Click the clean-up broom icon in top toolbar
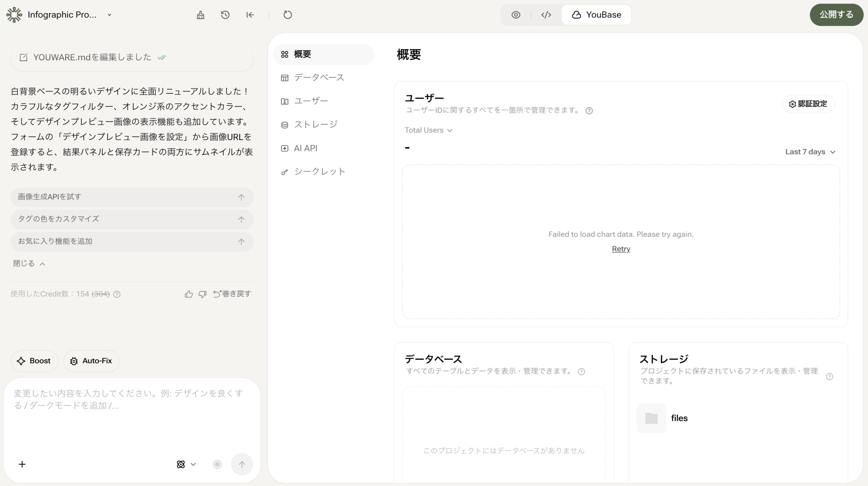Viewport: 868px width, 486px height. [x=200, y=15]
